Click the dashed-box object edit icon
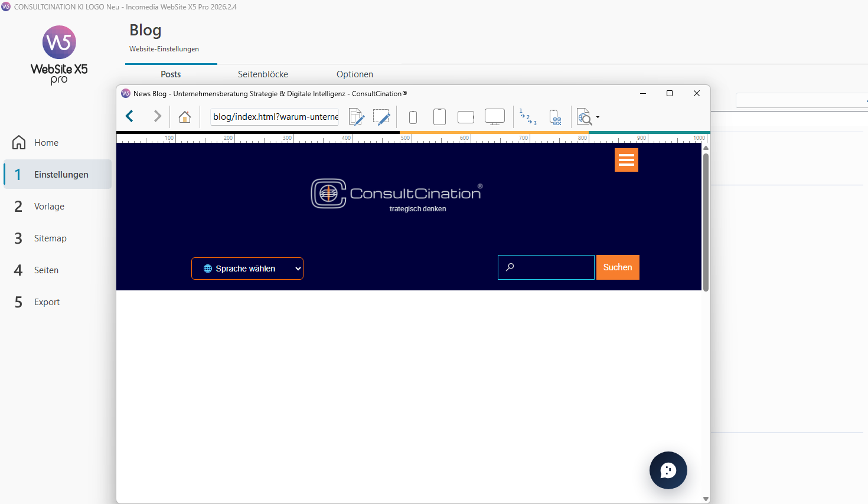Image resolution: width=868 pixels, height=504 pixels. [x=382, y=117]
